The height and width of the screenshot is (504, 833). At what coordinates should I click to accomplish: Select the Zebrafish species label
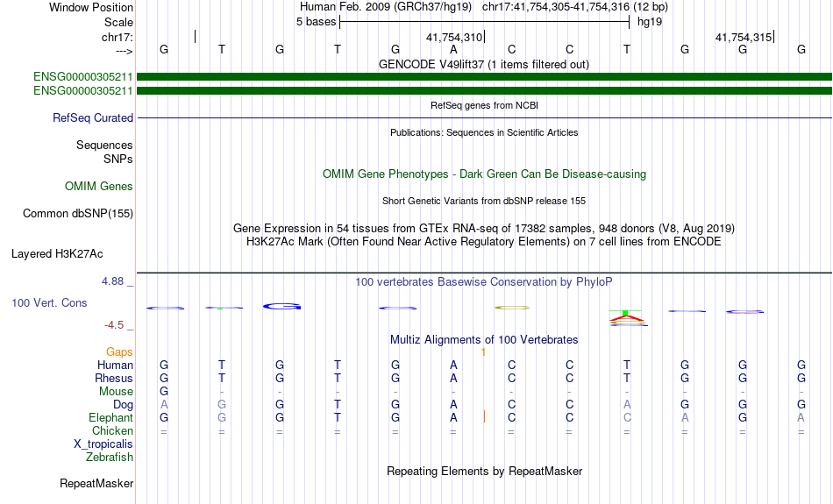(110, 458)
